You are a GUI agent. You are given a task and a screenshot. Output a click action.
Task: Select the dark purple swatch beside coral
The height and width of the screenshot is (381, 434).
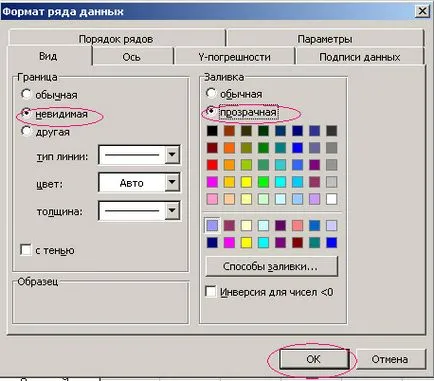coord(280,226)
